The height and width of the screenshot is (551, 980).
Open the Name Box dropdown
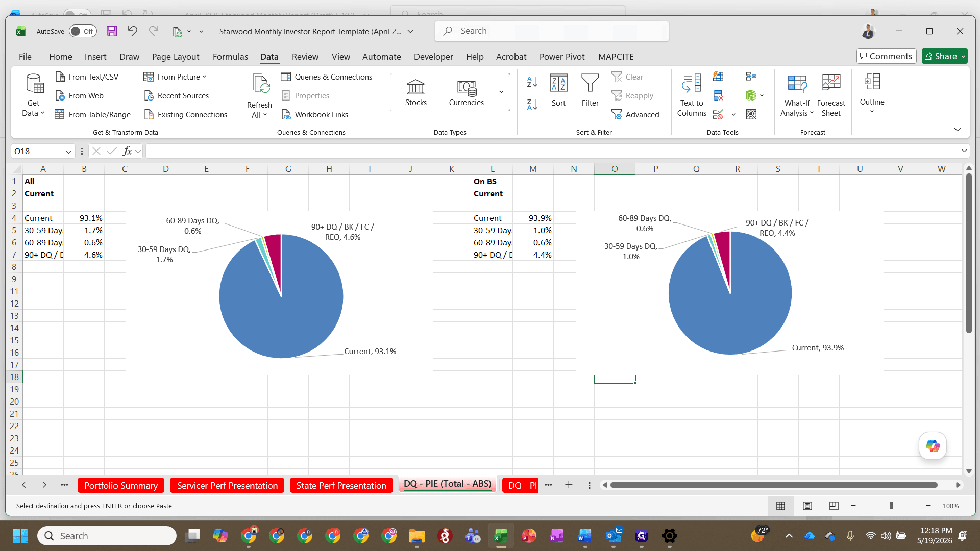point(68,152)
